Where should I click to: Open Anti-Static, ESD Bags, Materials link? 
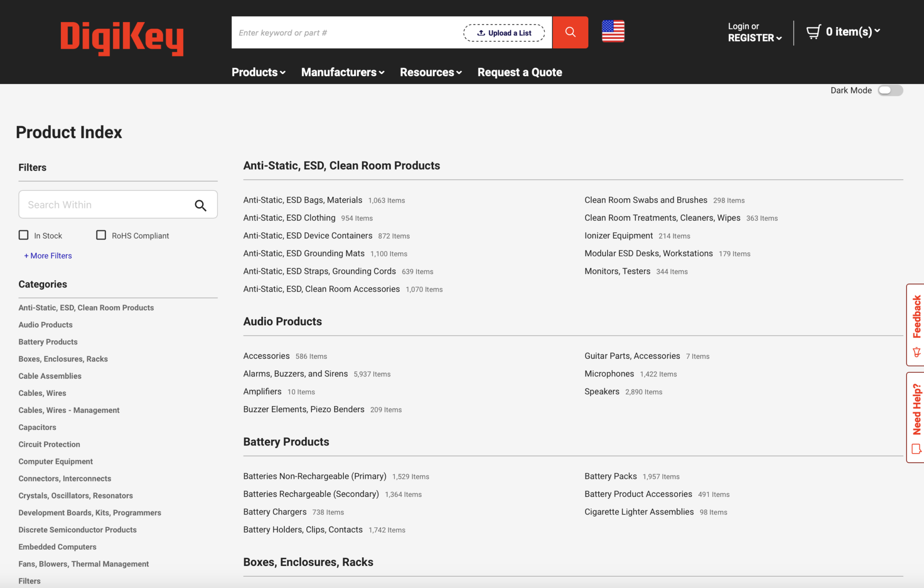(303, 200)
